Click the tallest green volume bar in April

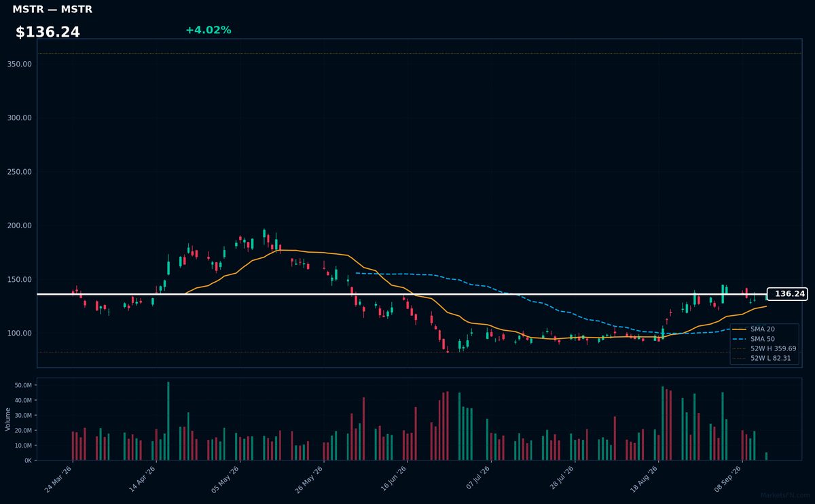pos(168,421)
